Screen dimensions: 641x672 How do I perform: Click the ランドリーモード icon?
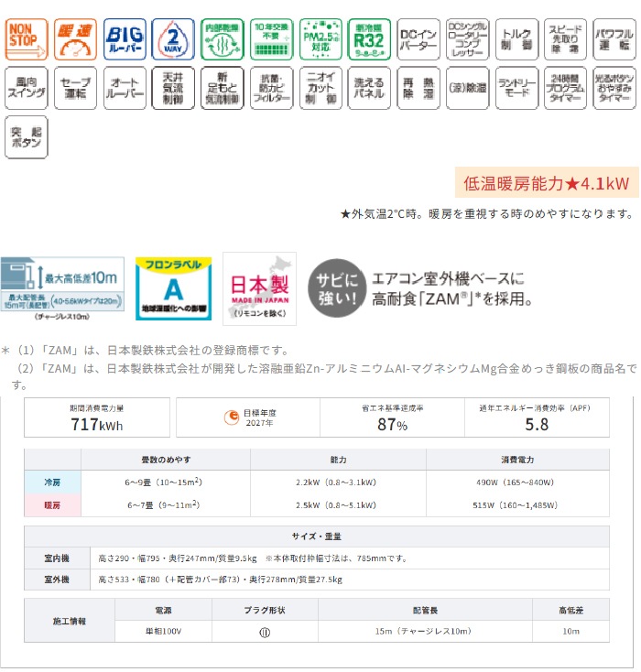[516, 89]
